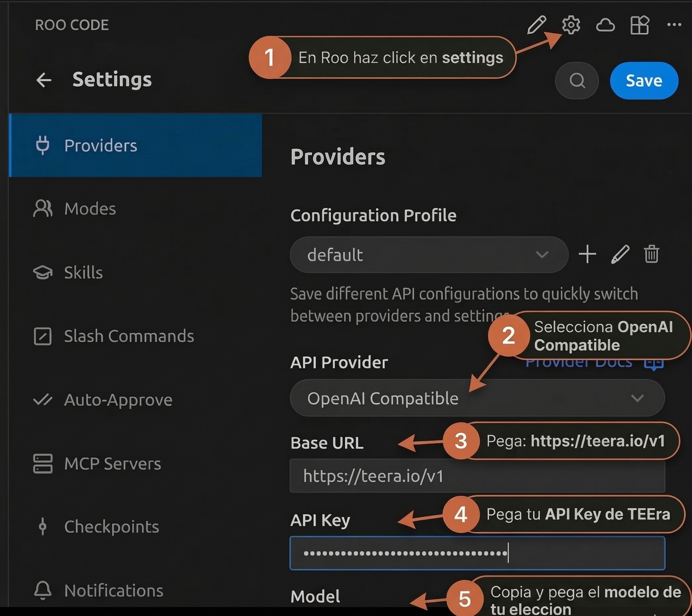Click the cloud icon in top toolbar
Viewport: 692px width, 616px height.
click(x=605, y=25)
